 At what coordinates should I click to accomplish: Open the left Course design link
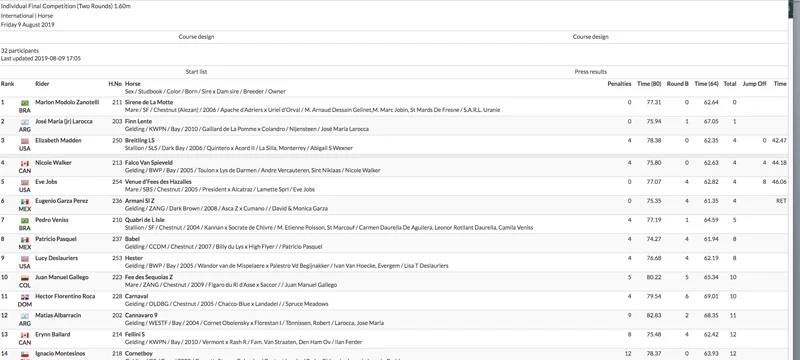(x=196, y=37)
